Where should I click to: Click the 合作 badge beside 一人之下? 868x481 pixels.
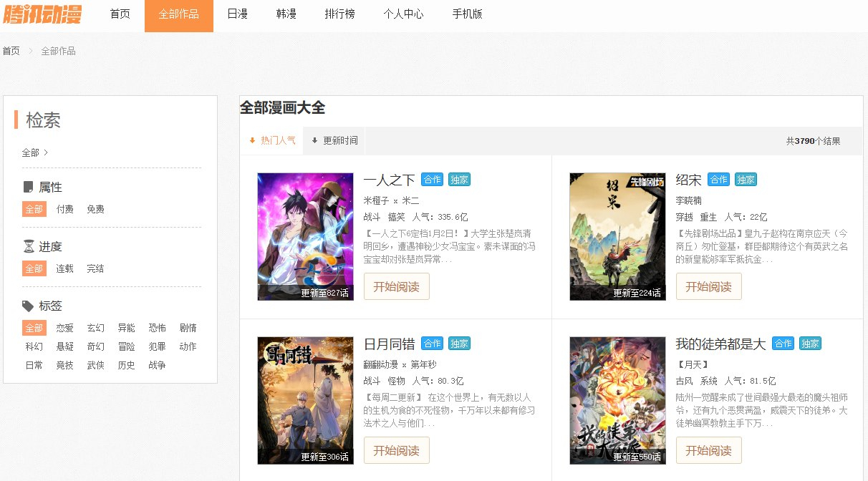coord(433,180)
